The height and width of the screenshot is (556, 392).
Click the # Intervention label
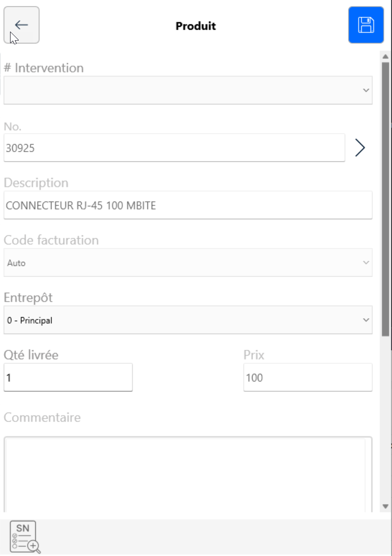tap(44, 68)
